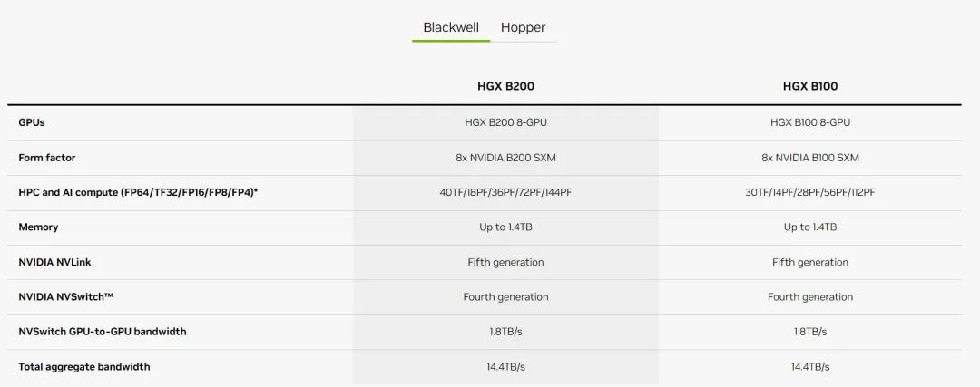The width and height of the screenshot is (980, 387).
Task: Select NVSwitch GPU-to-GPU bandwidth label
Action: click(103, 332)
